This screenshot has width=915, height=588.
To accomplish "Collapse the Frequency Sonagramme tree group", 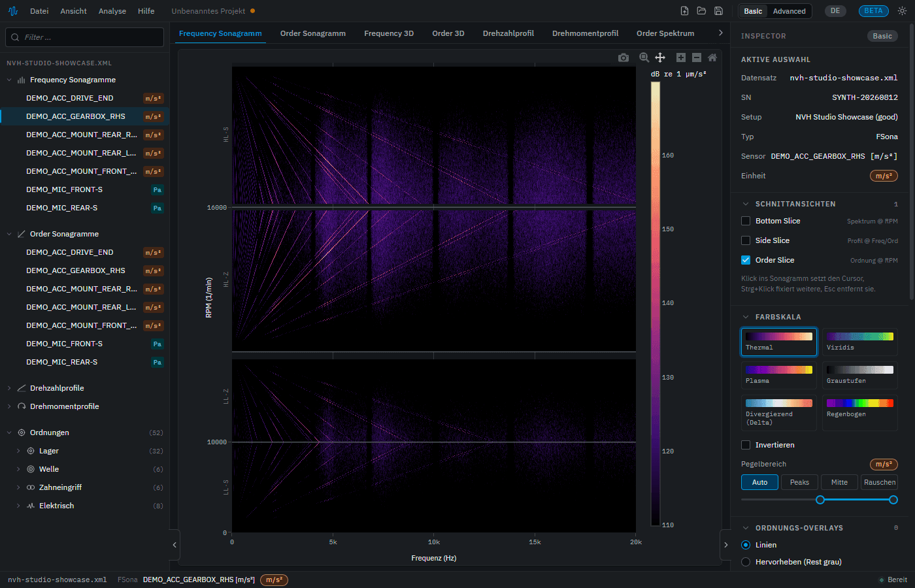I will (9, 80).
